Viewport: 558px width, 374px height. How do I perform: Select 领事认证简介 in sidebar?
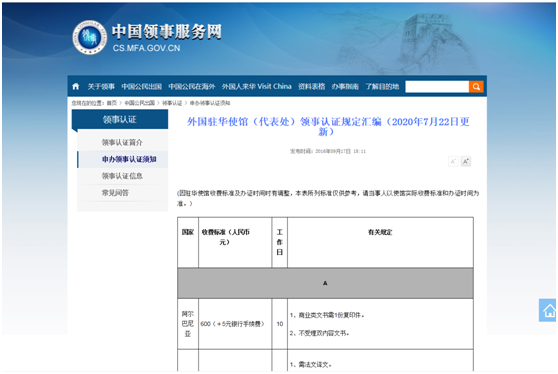[x=122, y=143]
